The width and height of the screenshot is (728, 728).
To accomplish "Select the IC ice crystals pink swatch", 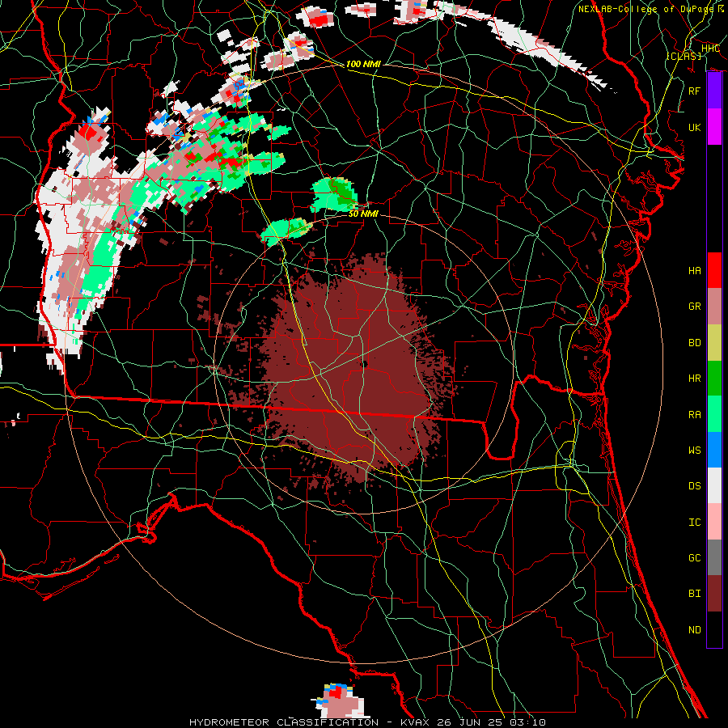I will coord(714,522).
